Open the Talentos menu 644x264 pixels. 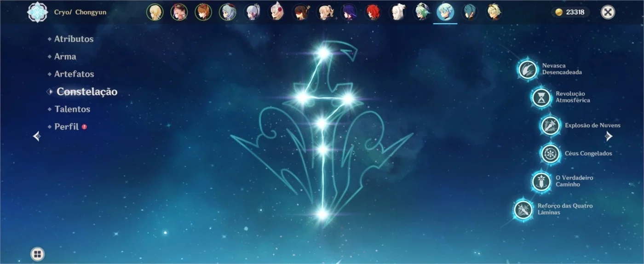72,109
